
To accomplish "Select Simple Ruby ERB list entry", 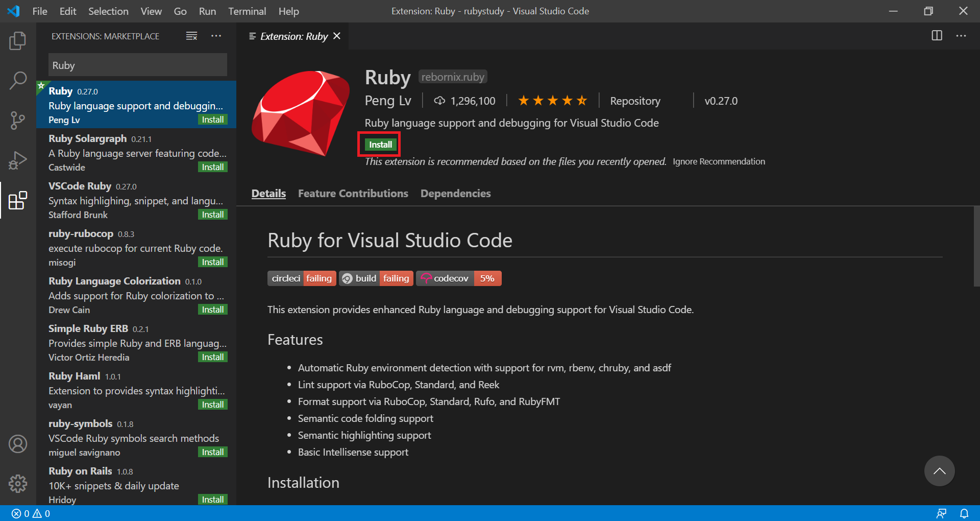I will pos(136,342).
